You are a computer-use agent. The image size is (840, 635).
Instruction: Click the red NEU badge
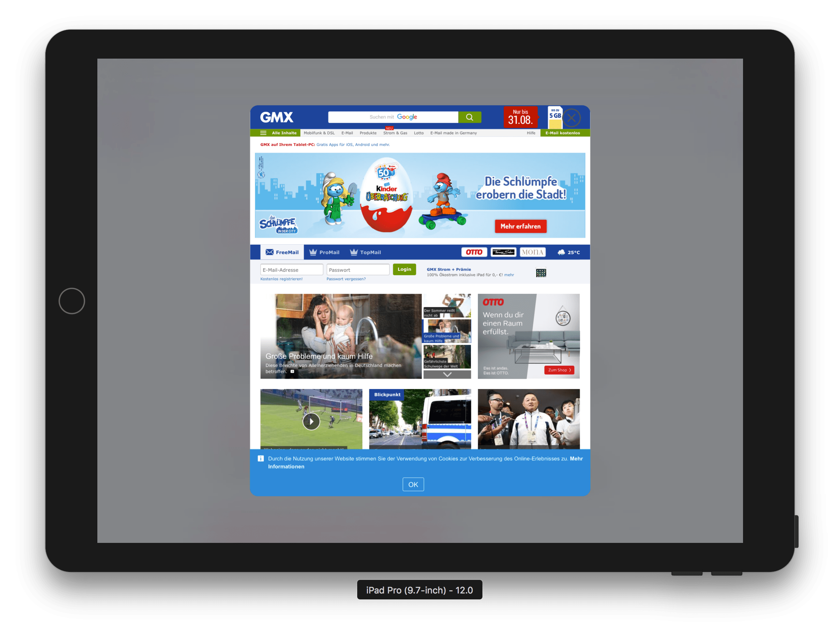point(389,128)
